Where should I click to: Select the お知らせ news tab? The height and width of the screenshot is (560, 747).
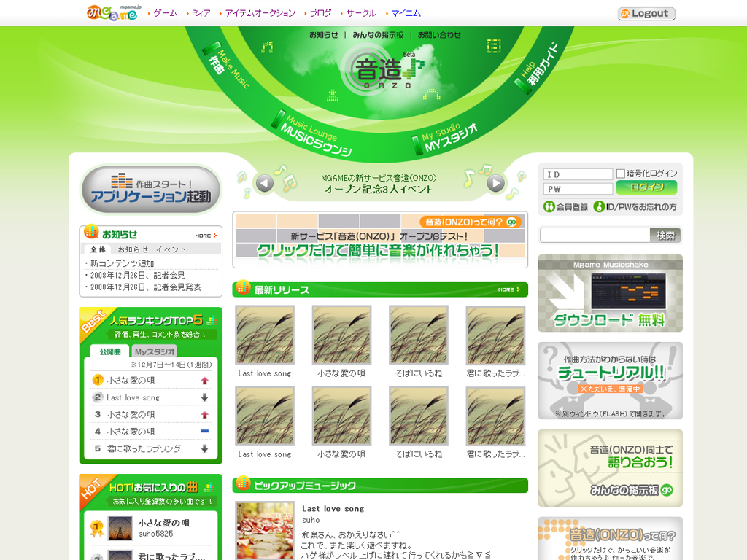[x=133, y=249]
